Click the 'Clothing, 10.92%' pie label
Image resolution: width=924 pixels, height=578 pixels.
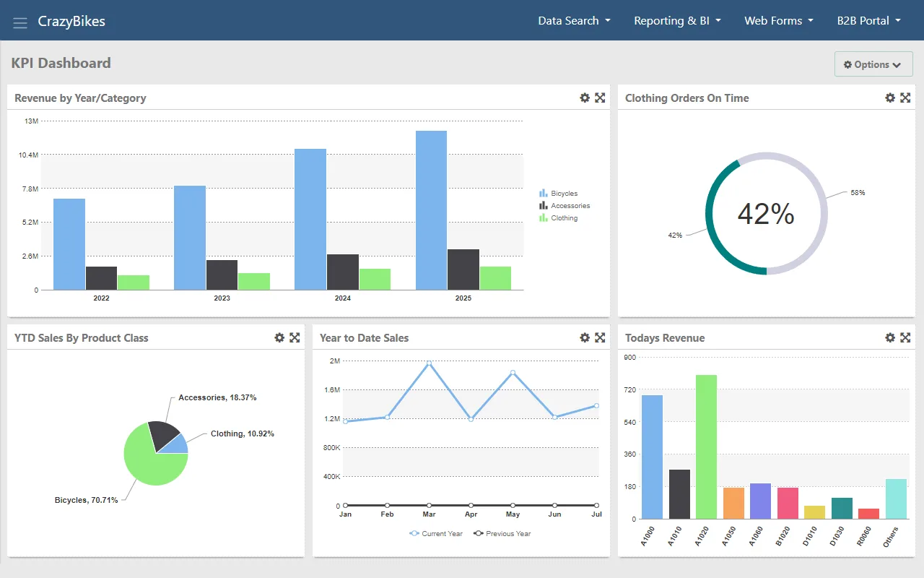tap(243, 433)
